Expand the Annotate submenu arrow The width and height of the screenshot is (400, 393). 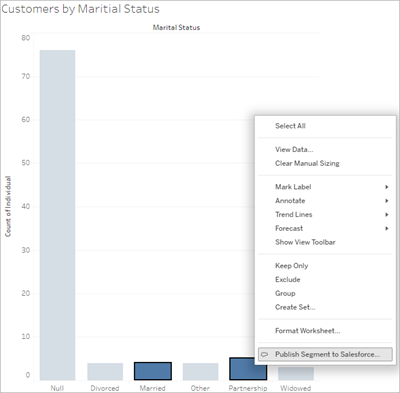(387, 201)
